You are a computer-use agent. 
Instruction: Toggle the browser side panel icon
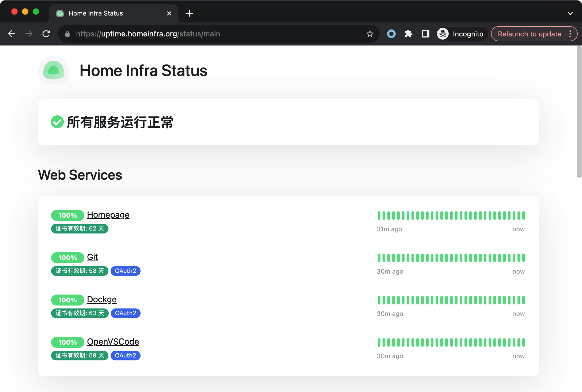(425, 34)
